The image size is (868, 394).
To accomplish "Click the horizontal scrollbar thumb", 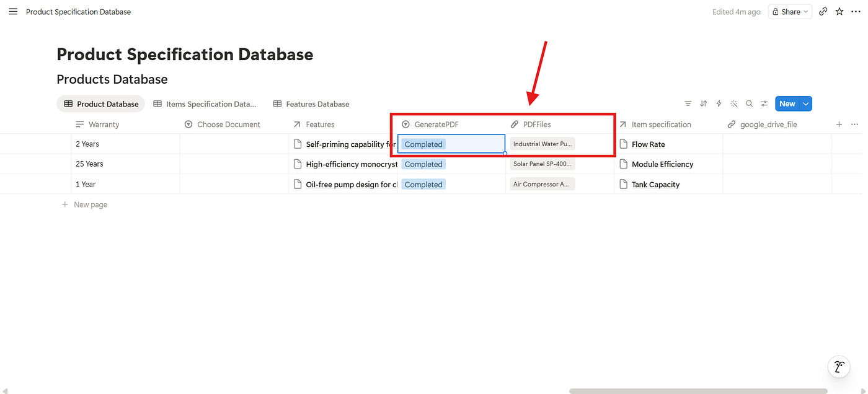I will [x=698, y=391].
